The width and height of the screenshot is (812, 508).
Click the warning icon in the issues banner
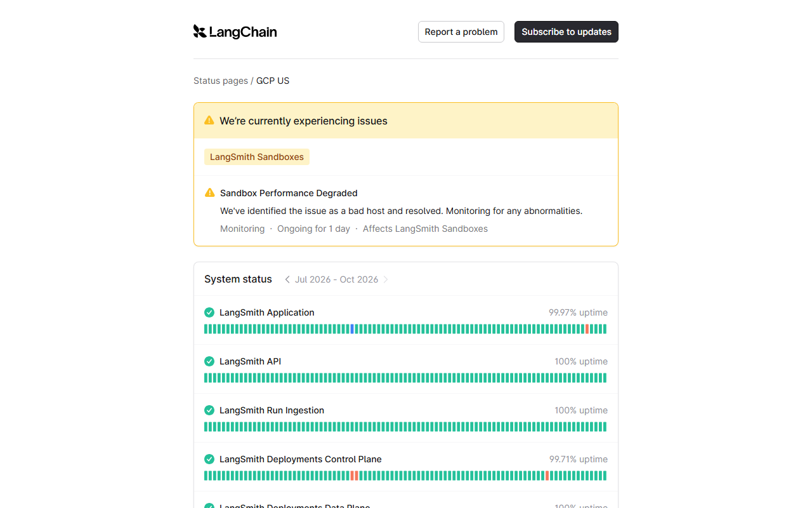pyautogui.click(x=209, y=120)
